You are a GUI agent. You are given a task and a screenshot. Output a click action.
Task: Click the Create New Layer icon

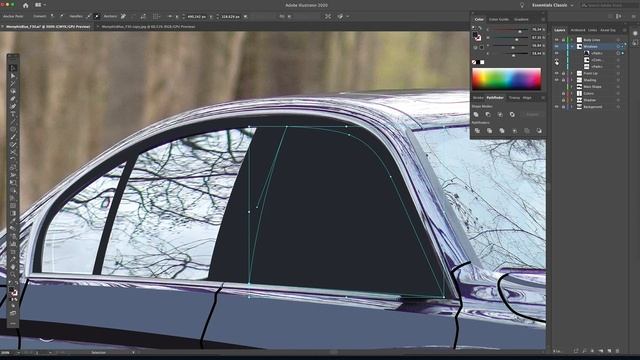(609, 351)
